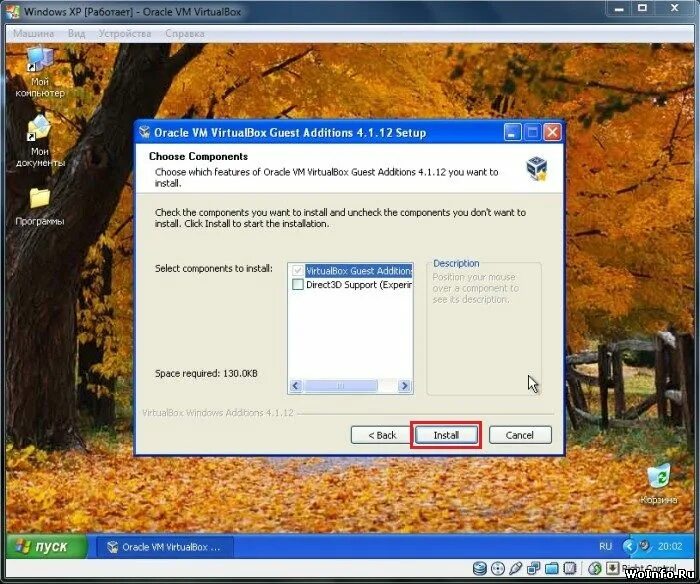Open the Вид menu
The image size is (700, 584).
pos(76,33)
